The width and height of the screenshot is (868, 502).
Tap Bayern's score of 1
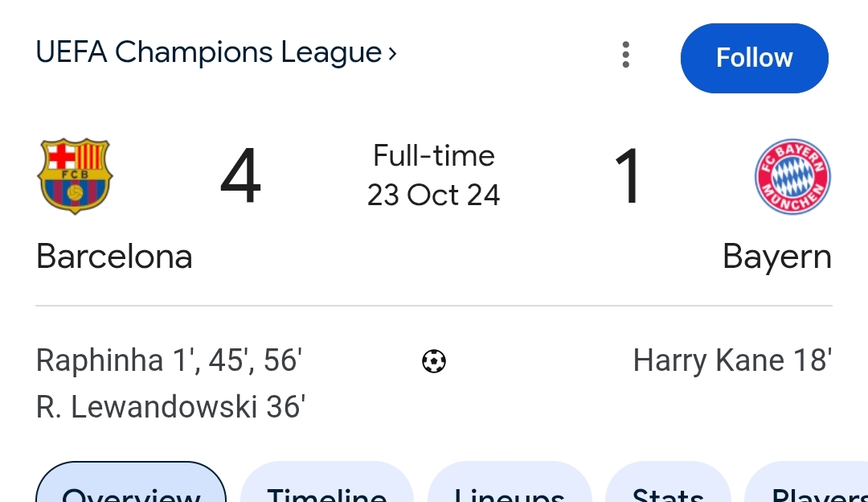[x=627, y=176]
